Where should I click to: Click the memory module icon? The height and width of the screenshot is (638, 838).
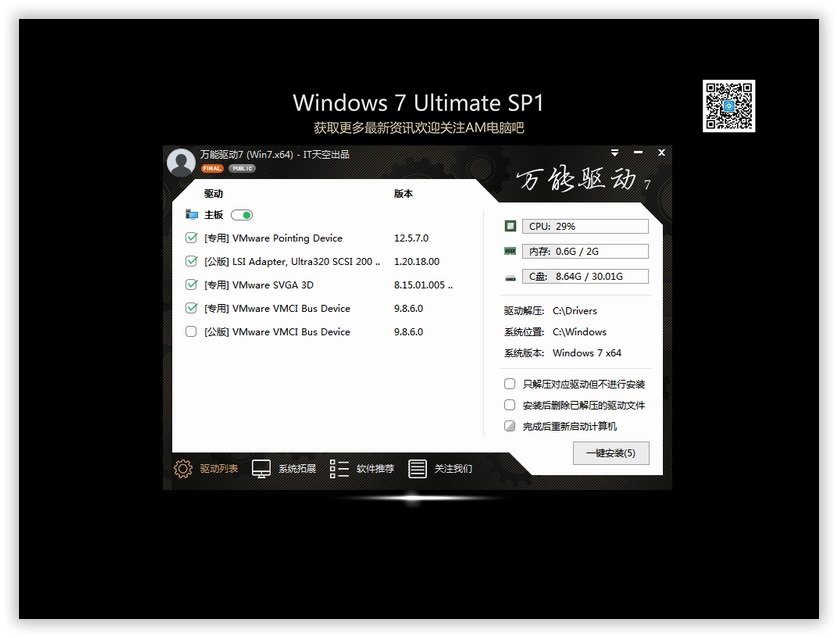pos(510,251)
